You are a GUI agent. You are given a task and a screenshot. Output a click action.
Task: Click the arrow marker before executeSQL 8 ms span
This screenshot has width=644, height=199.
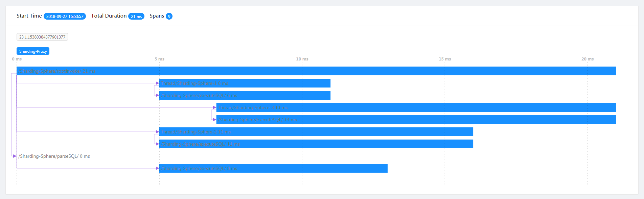[x=157, y=168]
